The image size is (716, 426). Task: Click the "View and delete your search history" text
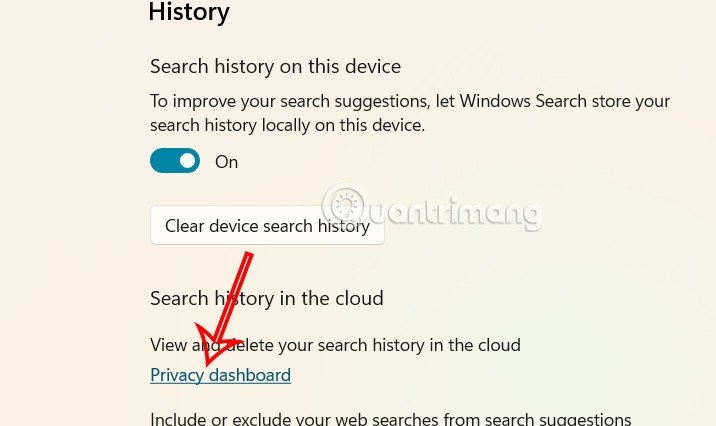tap(335, 345)
